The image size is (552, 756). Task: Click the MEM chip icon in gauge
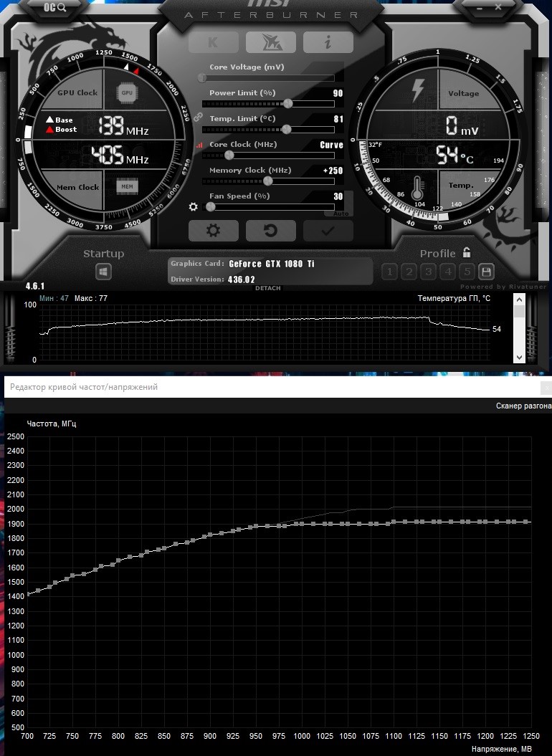127,186
